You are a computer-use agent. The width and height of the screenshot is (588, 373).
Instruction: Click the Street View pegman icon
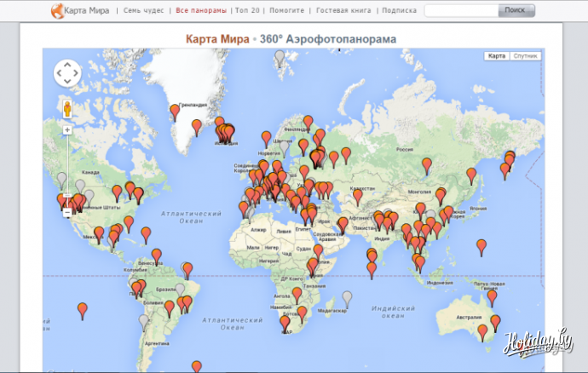[x=67, y=109]
